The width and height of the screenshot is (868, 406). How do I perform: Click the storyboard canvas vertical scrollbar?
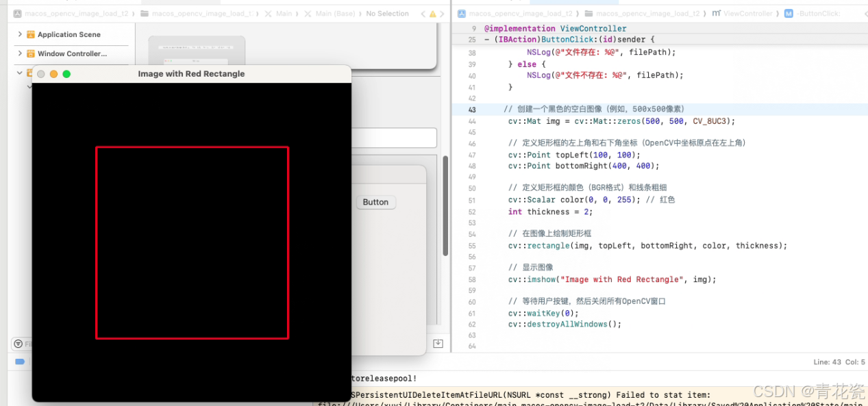445,205
